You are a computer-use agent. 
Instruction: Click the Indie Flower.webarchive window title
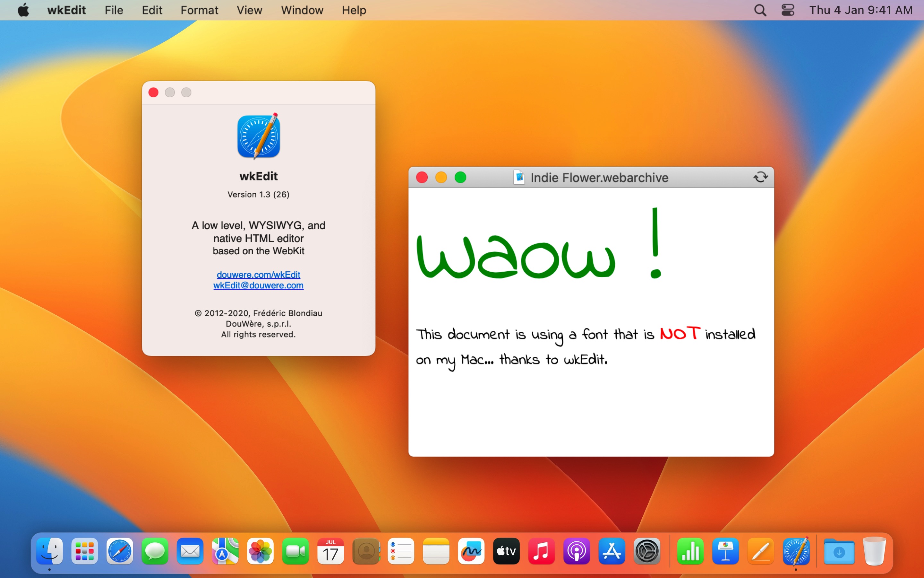599,178
